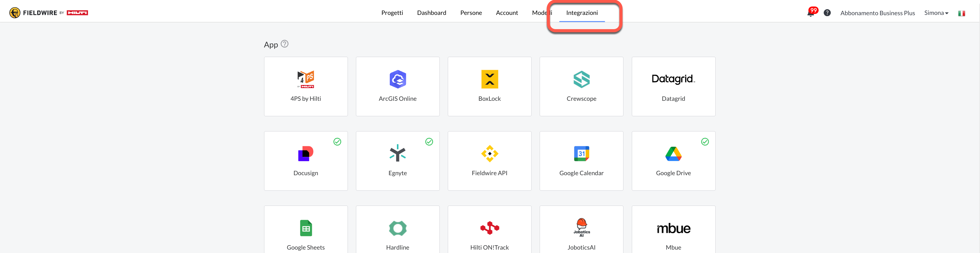Click the Docusign connected checkmark
The width and height of the screenshot is (980, 253).
tap(337, 142)
